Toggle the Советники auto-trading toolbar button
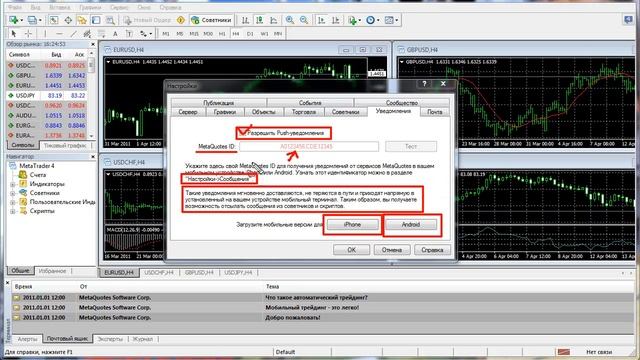The height and width of the screenshot is (360, 640). point(211,20)
